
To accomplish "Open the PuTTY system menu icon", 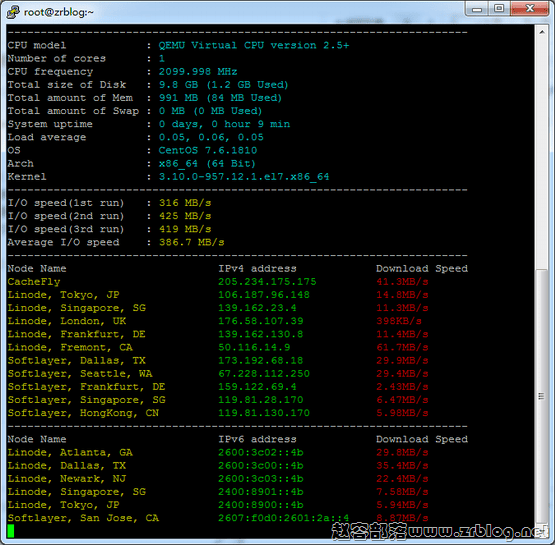I will tap(13, 12).
